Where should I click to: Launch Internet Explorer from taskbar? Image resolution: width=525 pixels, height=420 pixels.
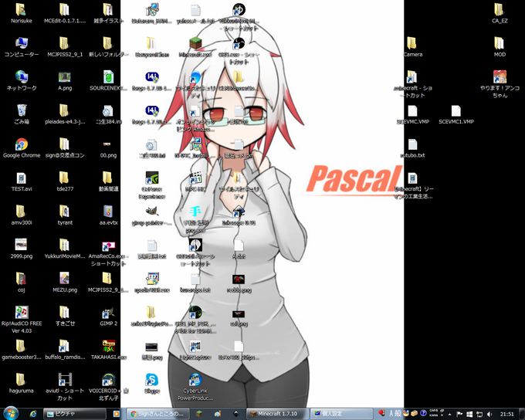coord(32,414)
